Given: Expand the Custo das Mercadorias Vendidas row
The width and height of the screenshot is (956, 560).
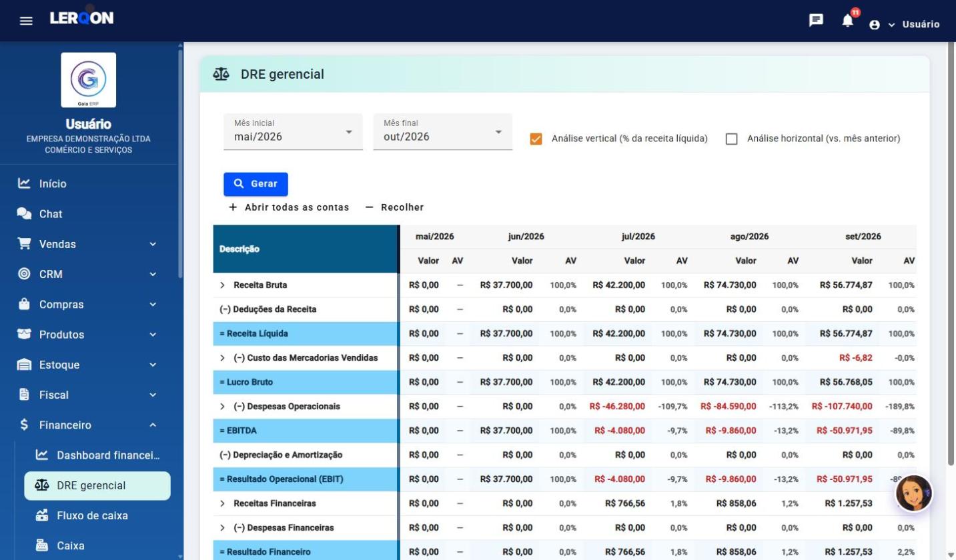Looking at the screenshot, I should coord(223,358).
